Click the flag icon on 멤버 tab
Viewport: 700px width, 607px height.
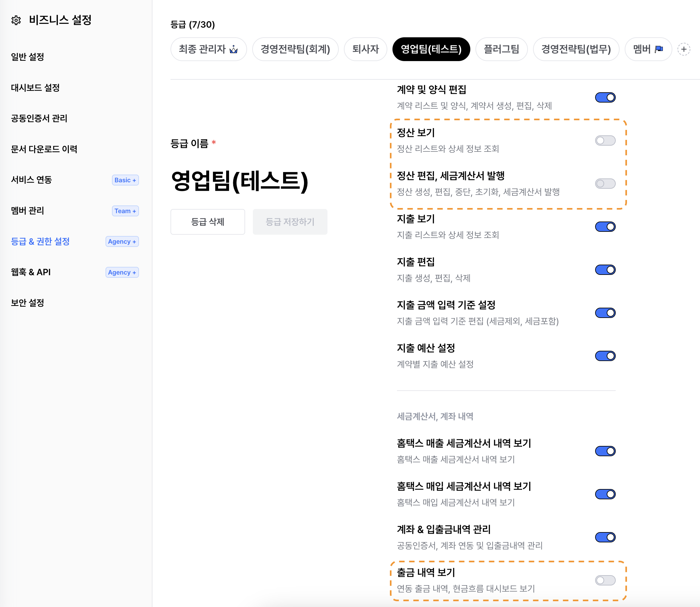(659, 50)
